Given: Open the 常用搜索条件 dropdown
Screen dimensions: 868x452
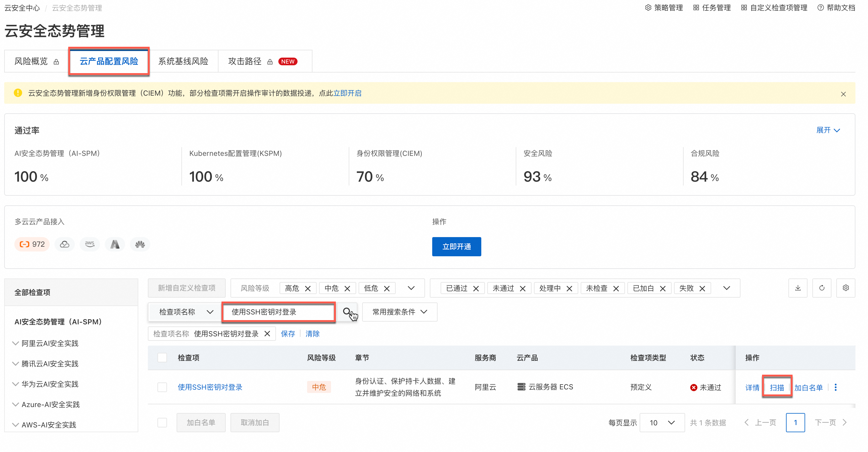Looking at the screenshot, I should [399, 312].
